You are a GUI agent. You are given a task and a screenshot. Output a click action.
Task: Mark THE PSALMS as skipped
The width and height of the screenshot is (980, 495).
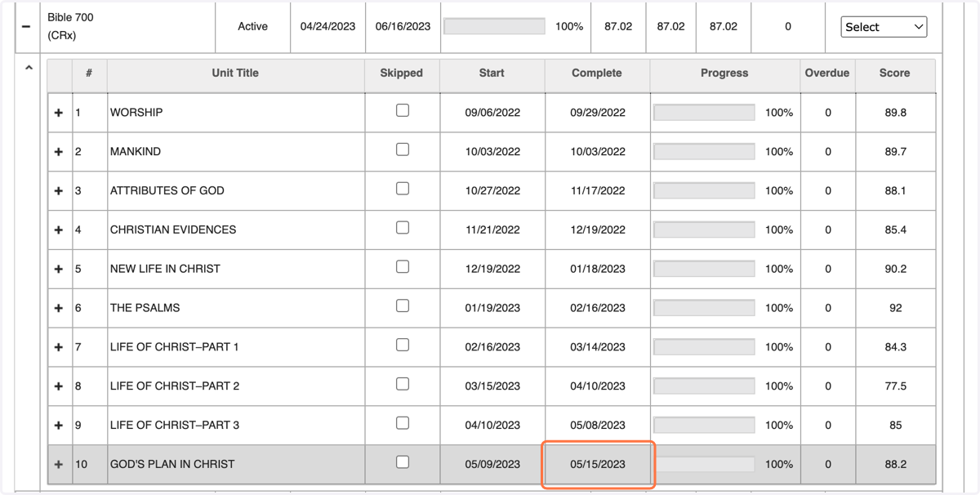tap(403, 306)
